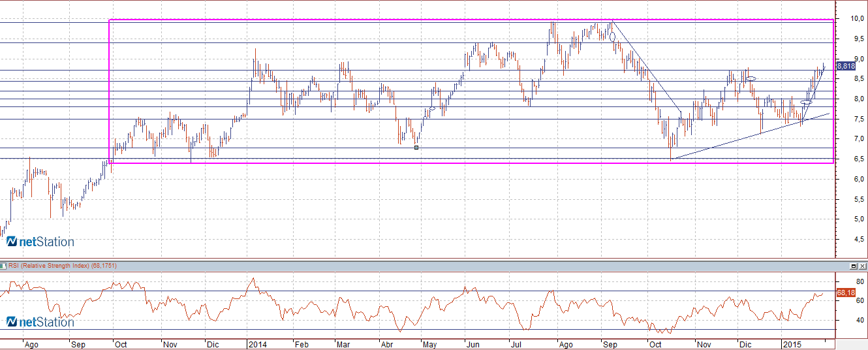This screenshot has height=350, width=868.
Task: Click the 2014 label on time axis
Action: (x=256, y=343)
